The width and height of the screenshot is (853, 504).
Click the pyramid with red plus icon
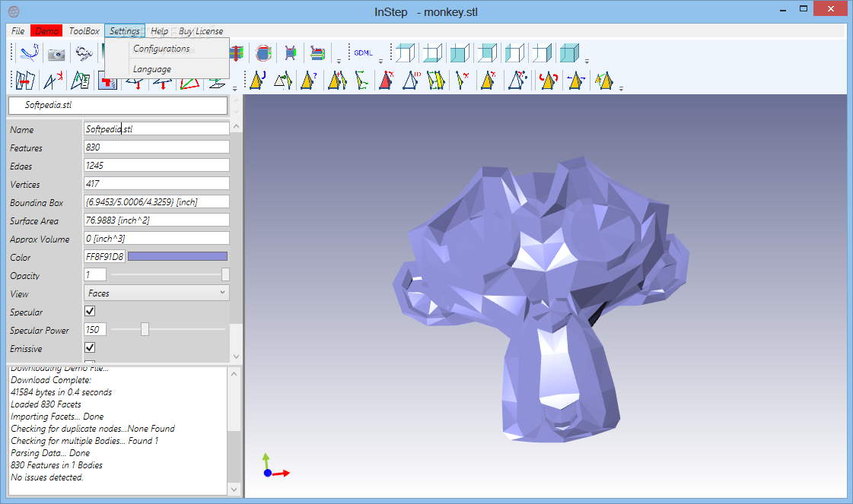click(337, 81)
